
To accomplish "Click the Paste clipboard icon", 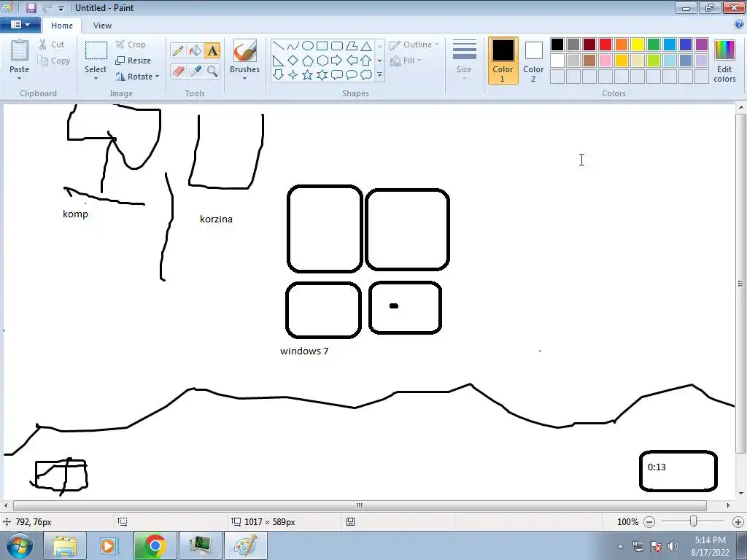I will click(20, 50).
